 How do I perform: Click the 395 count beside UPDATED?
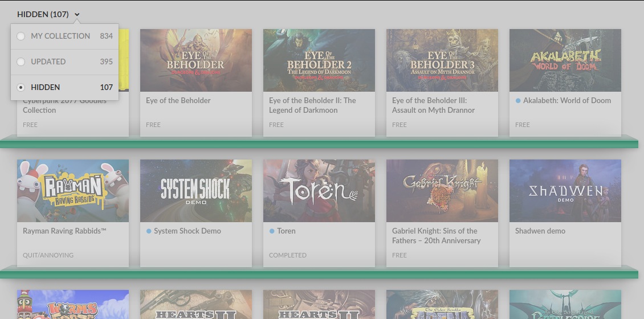pos(106,62)
